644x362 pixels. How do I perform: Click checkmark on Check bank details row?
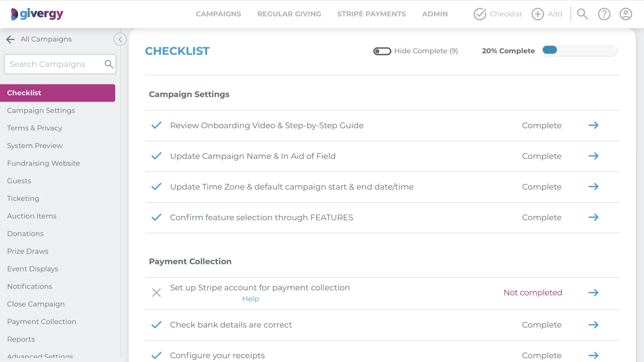156,325
